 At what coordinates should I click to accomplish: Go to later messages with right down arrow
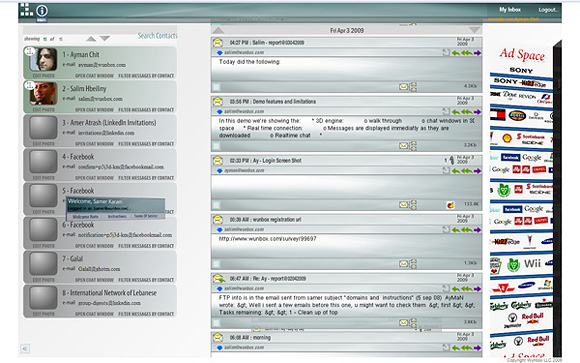tap(474, 30)
